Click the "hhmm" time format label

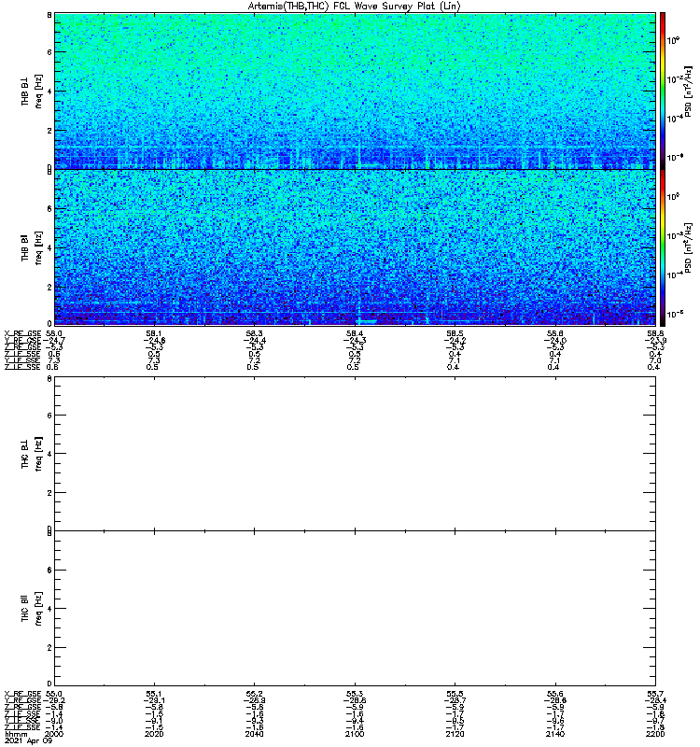click(17, 735)
